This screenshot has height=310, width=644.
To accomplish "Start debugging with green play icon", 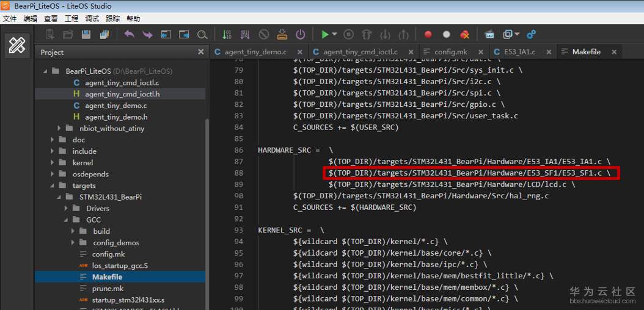I will (325, 35).
